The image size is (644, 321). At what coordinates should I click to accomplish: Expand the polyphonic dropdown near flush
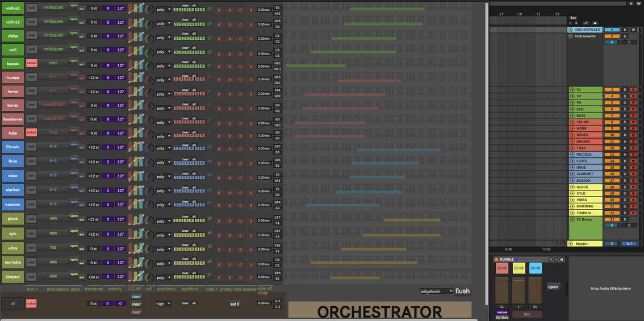tap(436, 291)
